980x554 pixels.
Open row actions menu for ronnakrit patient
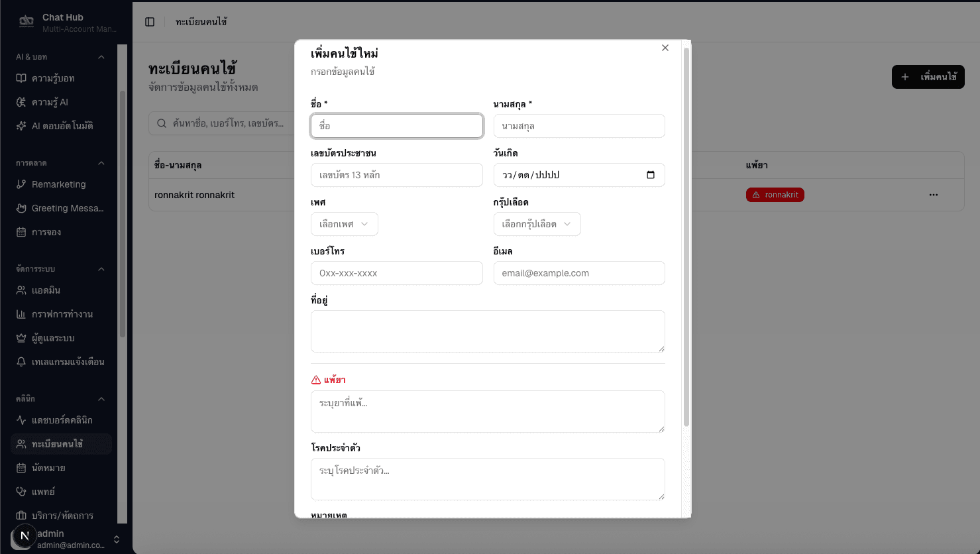[x=934, y=194]
